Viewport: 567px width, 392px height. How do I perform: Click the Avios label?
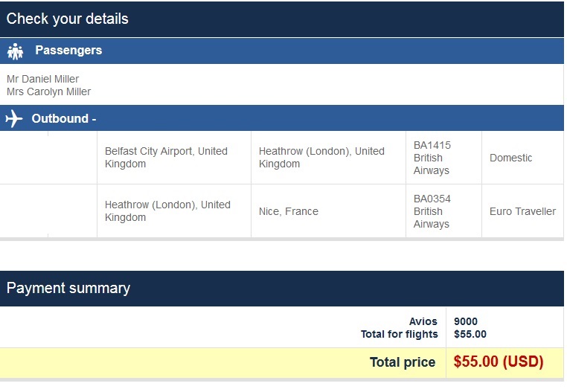tap(423, 321)
